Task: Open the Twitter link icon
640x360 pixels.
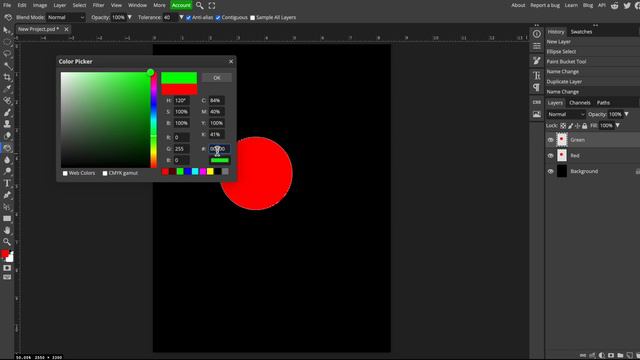Action: tap(627, 5)
